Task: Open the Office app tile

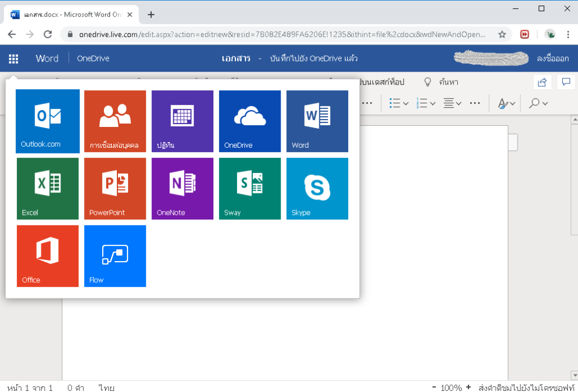Action: [x=47, y=256]
